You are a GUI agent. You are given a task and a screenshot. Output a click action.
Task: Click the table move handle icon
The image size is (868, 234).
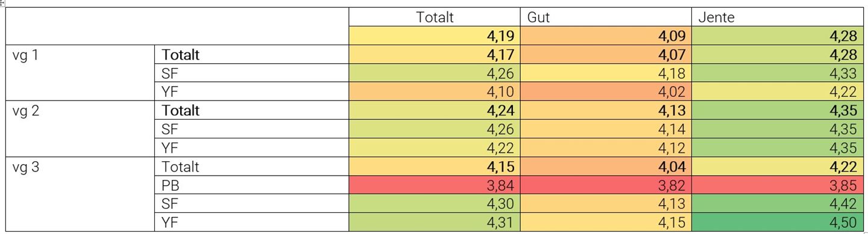coord(2,2)
